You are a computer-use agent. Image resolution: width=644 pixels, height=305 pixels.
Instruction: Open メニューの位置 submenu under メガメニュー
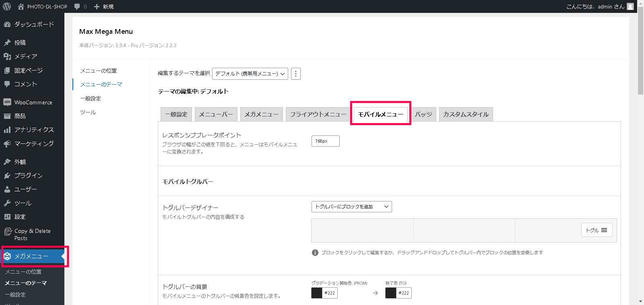click(x=23, y=272)
